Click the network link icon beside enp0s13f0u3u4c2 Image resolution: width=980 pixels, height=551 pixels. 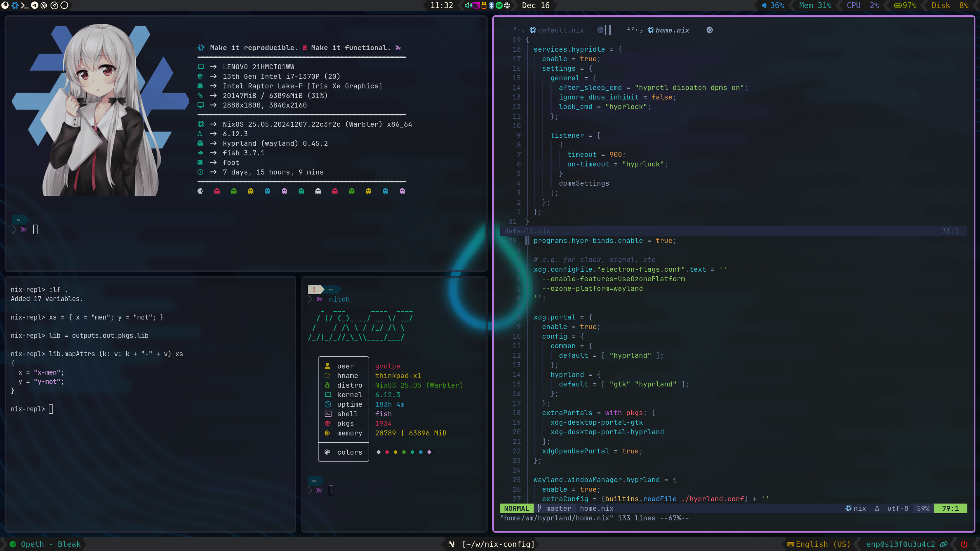point(944,544)
